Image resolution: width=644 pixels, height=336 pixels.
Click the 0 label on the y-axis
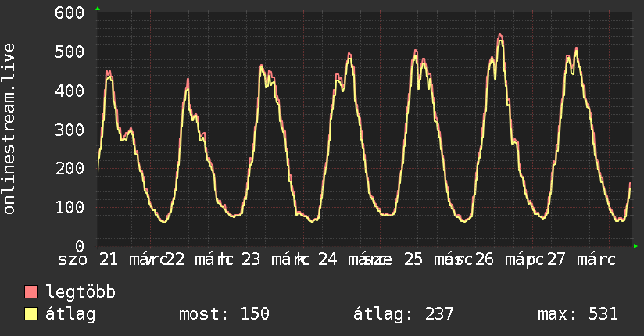[x=80, y=246]
